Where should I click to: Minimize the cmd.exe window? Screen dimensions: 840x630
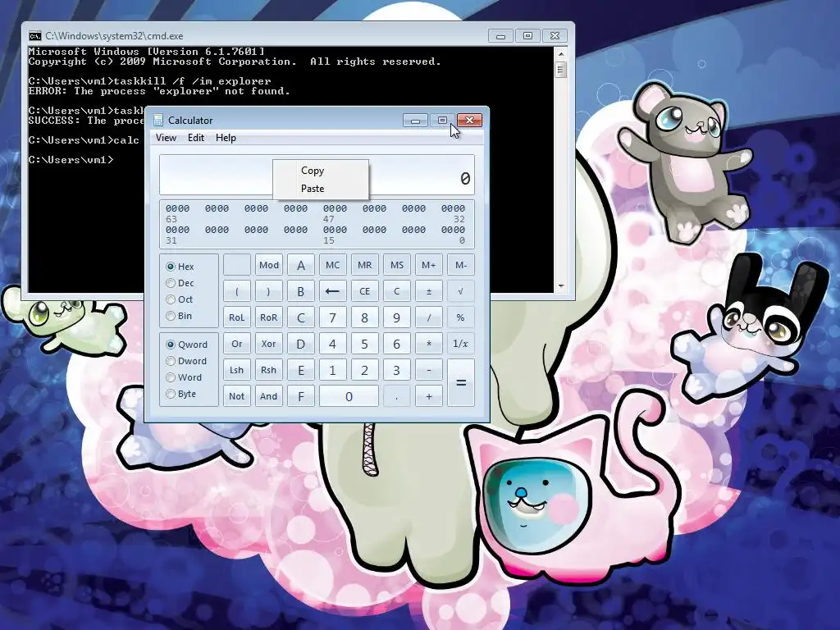[x=500, y=36]
